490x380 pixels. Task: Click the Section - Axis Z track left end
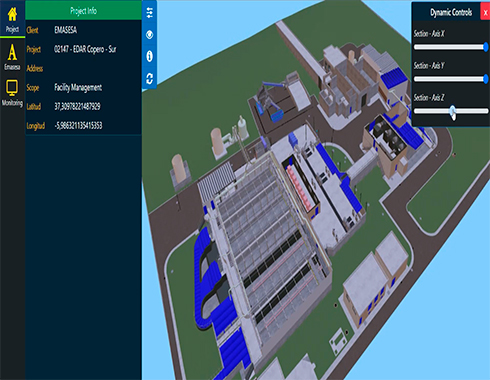tap(417, 111)
